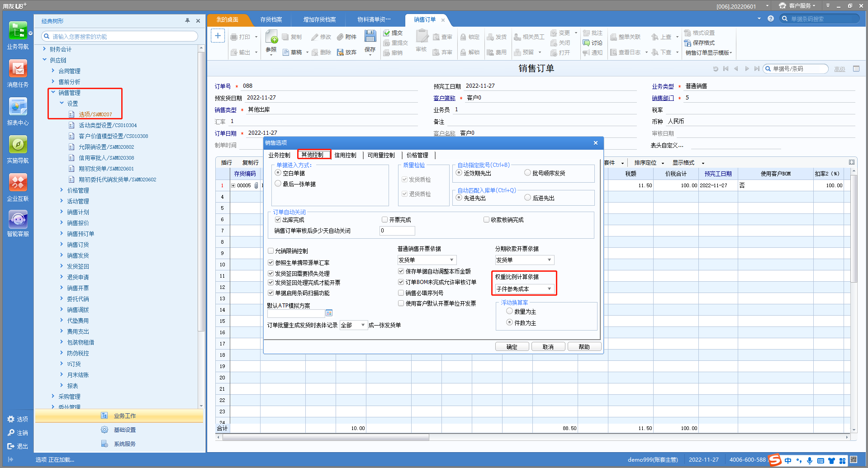
Task: Open the 普通销售开票依据 dropdown
Action: pos(451,260)
